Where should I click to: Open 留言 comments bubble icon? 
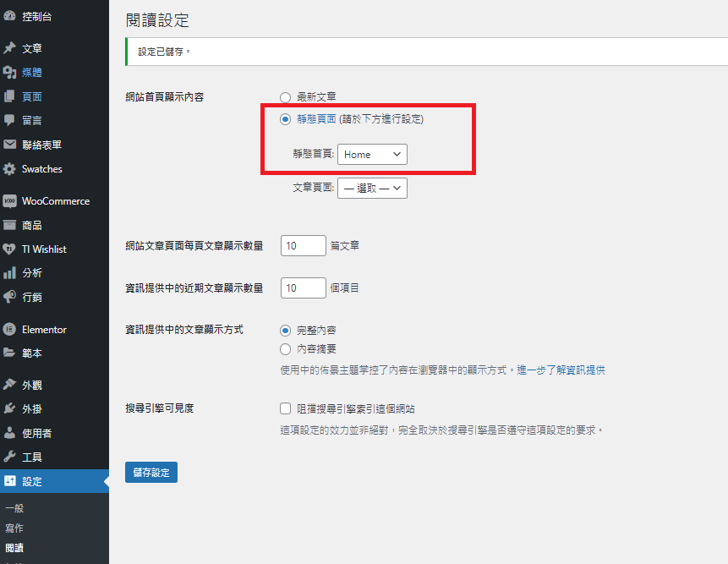point(9,120)
